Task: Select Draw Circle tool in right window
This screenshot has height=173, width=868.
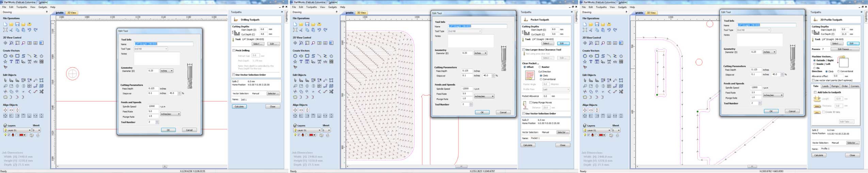Action: point(585,56)
